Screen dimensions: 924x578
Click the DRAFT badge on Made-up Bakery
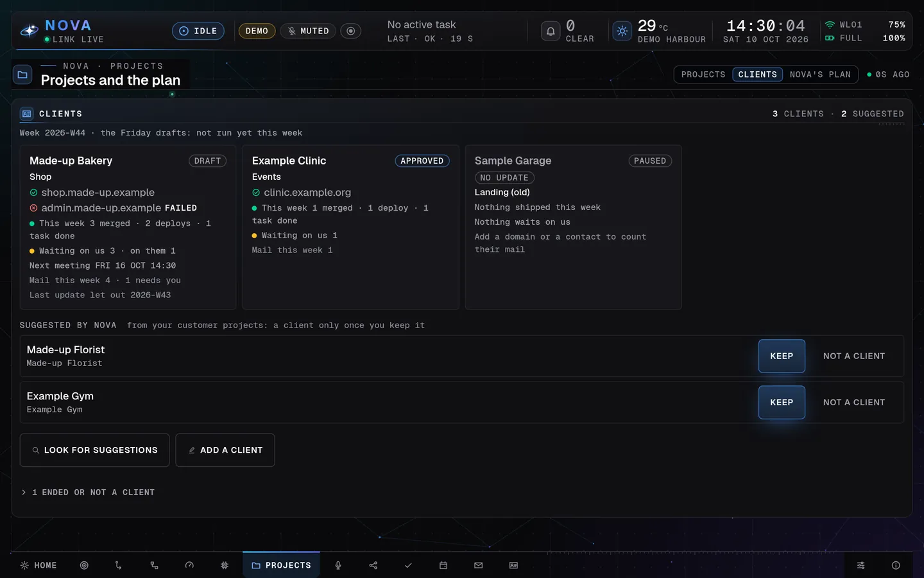207,161
